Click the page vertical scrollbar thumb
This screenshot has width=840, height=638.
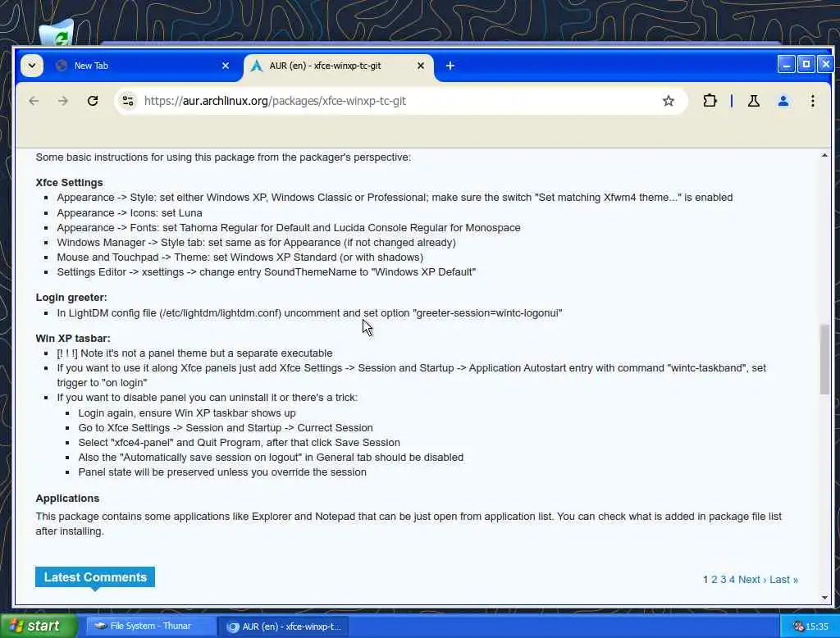tap(824, 359)
